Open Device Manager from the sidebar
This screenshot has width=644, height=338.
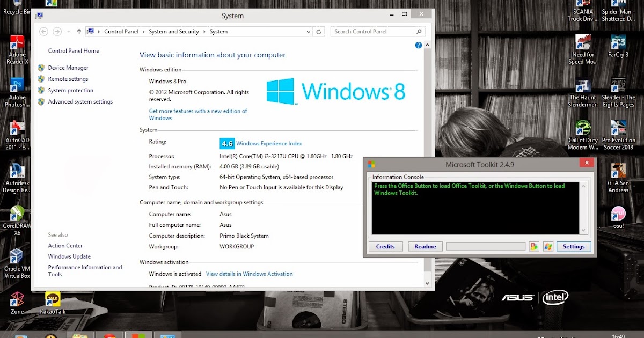click(68, 68)
